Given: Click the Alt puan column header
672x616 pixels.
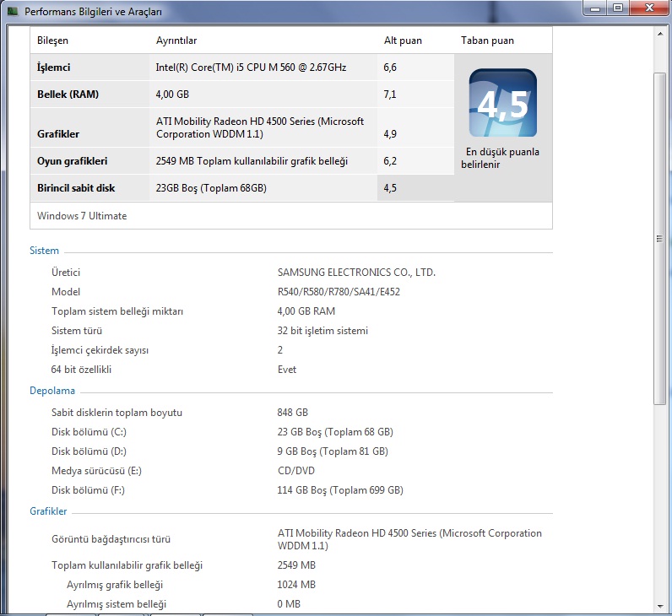Looking at the screenshot, I should tap(403, 41).
